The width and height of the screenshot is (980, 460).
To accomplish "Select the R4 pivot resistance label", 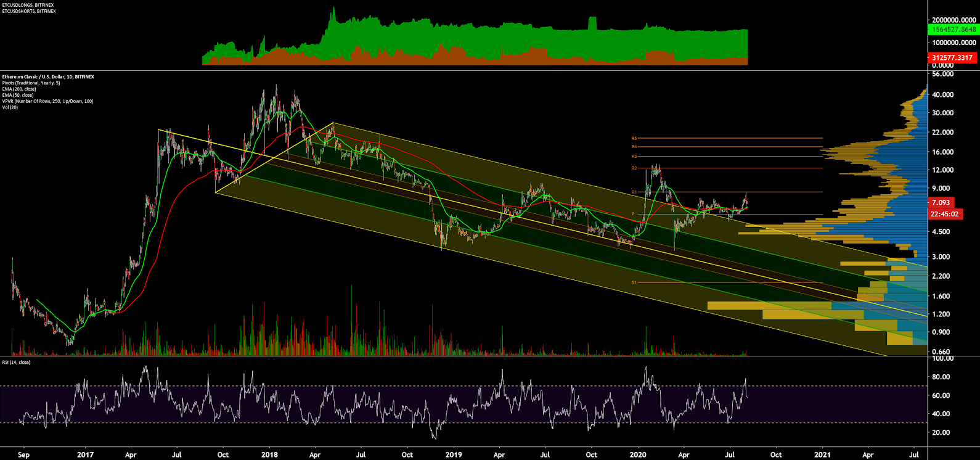I will click(634, 147).
